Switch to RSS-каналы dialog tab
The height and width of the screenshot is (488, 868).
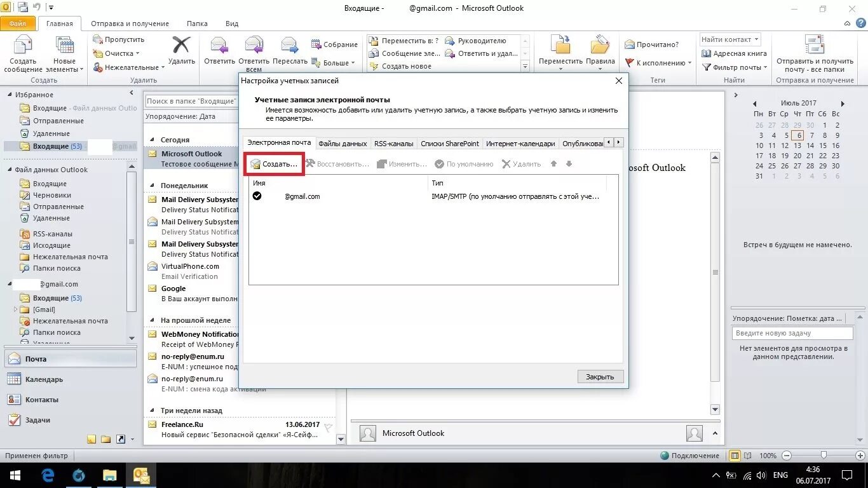(394, 144)
